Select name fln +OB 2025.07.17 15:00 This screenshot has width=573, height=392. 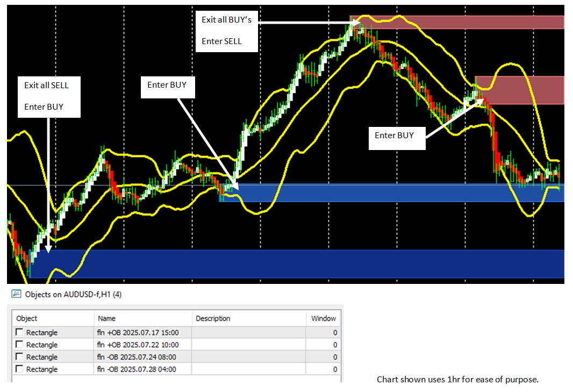pyautogui.click(x=138, y=332)
